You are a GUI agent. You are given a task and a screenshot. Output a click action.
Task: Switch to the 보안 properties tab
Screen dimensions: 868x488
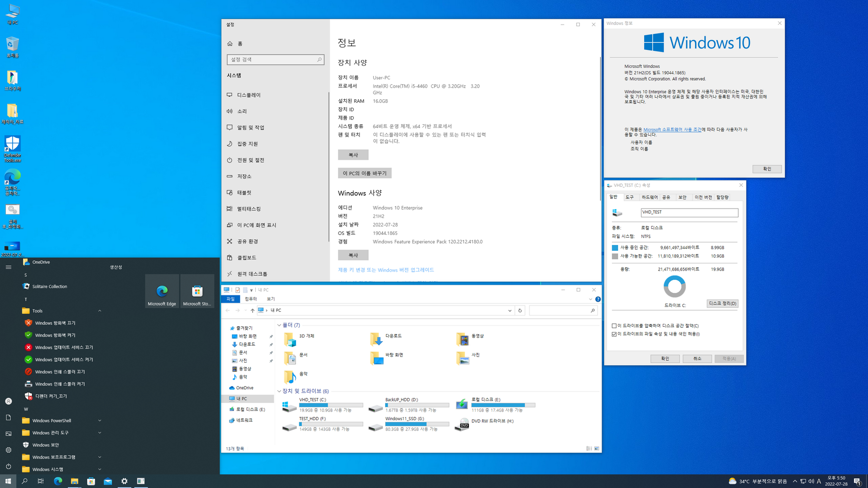[682, 198]
